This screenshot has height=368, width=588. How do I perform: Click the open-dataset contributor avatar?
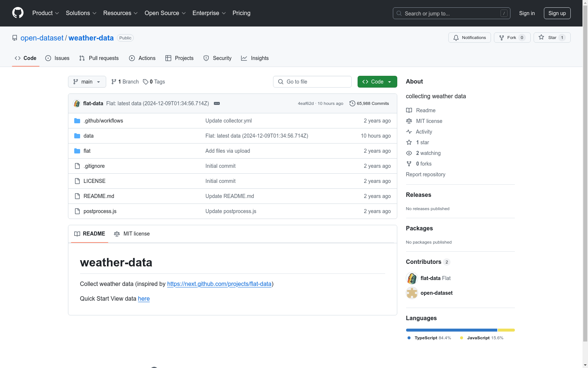pos(412,293)
